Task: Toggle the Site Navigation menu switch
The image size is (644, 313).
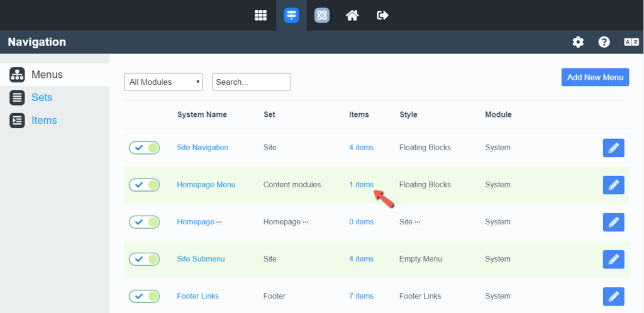Action: (144, 148)
